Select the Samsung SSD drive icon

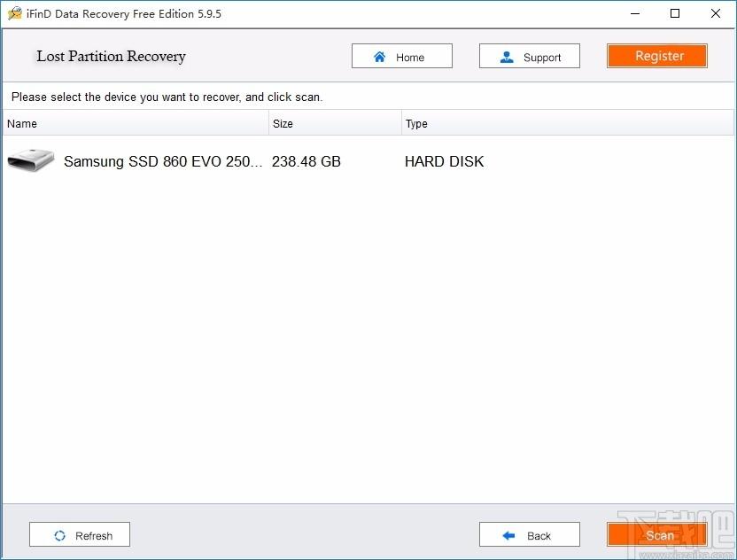pyautogui.click(x=31, y=159)
